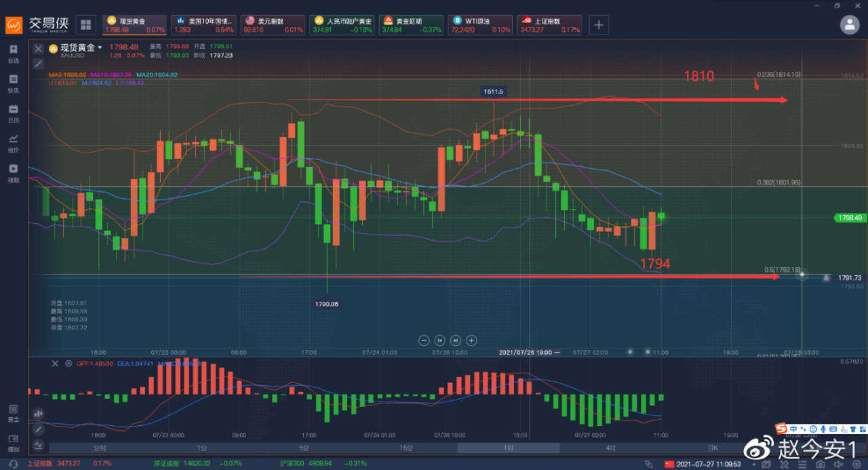Select the 4时 timeframe tab
868x470 pixels.
pyautogui.click(x=611, y=448)
